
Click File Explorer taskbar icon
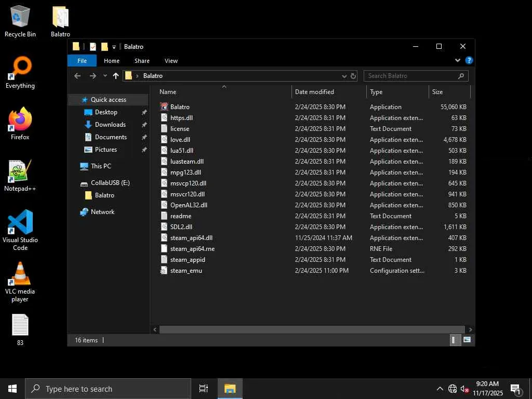(x=230, y=389)
